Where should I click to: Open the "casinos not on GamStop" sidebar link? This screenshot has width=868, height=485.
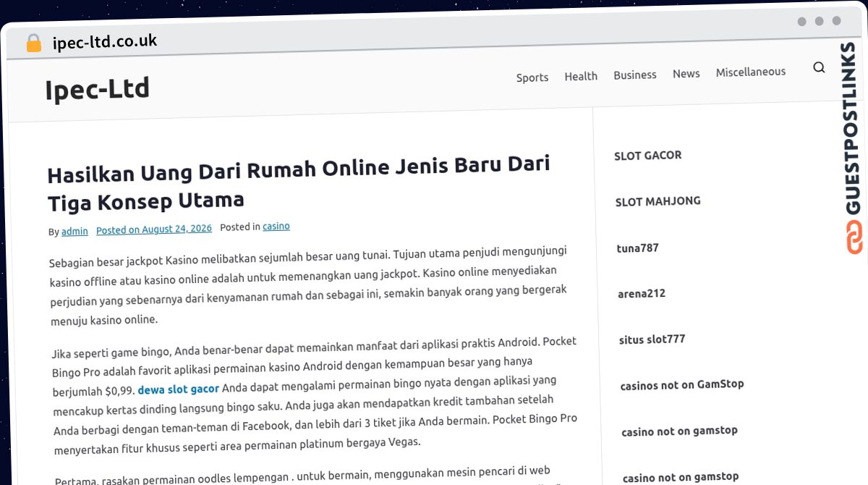pyautogui.click(x=682, y=385)
